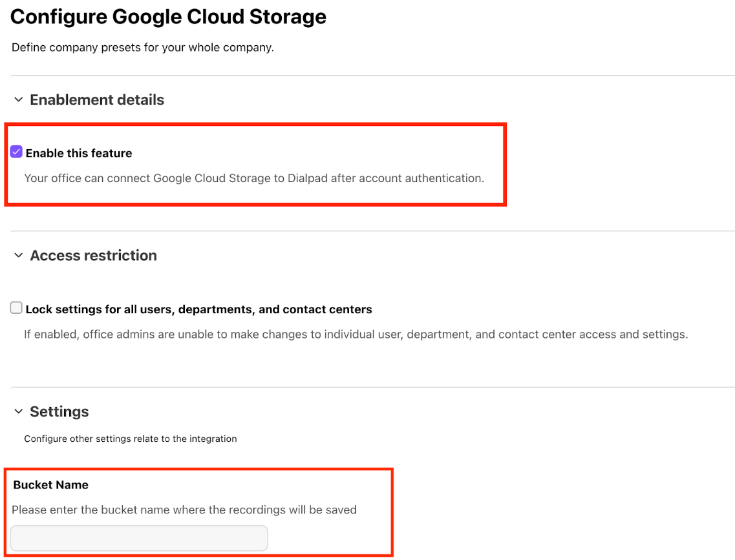Select the Your office can connect description
Image resolution: width=735 pixels, height=560 pixels.
pyautogui.click(x=254, y=178)
